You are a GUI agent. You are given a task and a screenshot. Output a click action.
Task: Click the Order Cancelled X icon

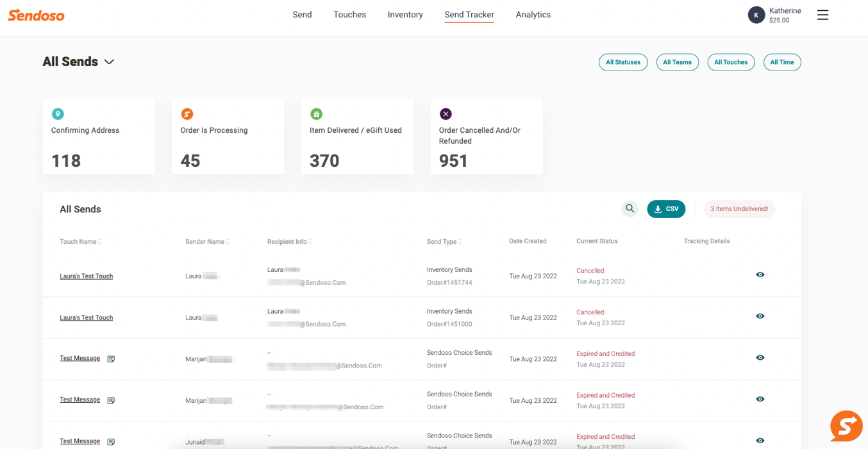(x=446, y=114)
